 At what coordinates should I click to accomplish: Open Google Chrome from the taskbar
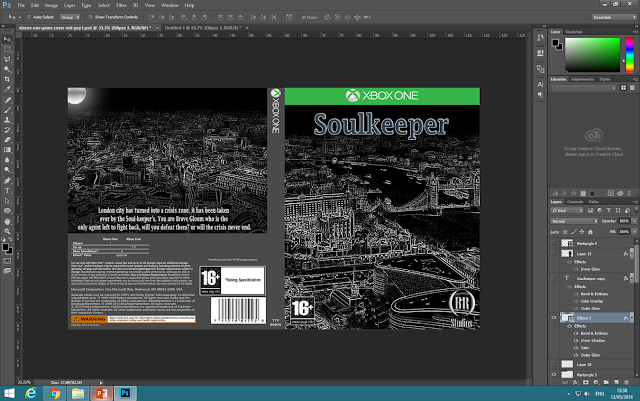pyautogui.click(x=54, y=393)
